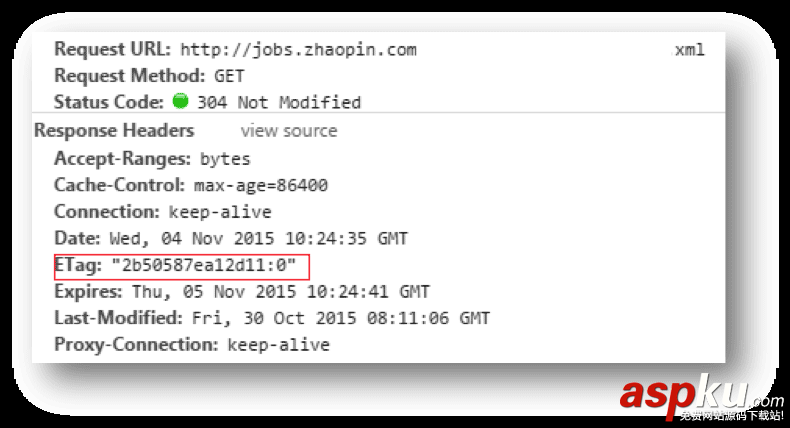Select the Status Code 304 Not Modified text

(279, 102)
